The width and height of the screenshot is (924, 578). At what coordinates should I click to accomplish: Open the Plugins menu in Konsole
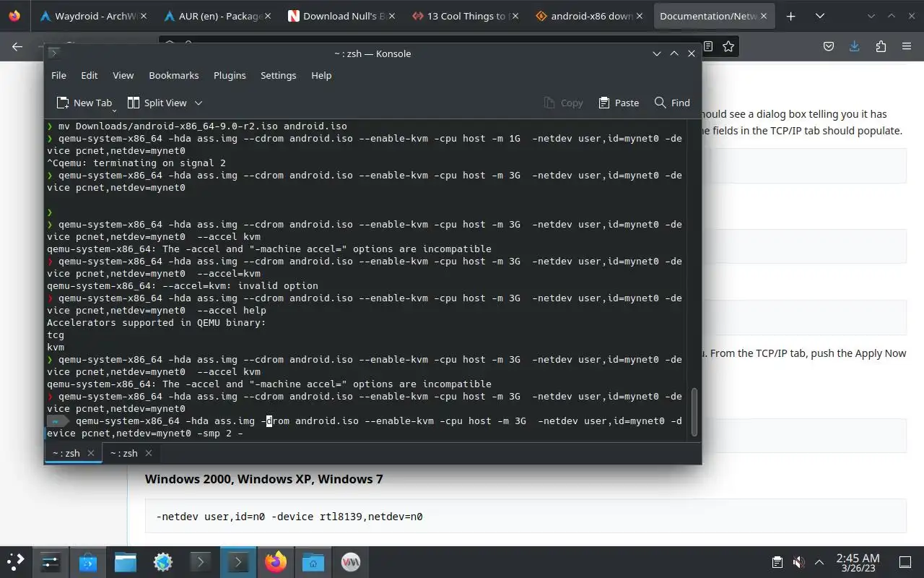click(230, 75)
